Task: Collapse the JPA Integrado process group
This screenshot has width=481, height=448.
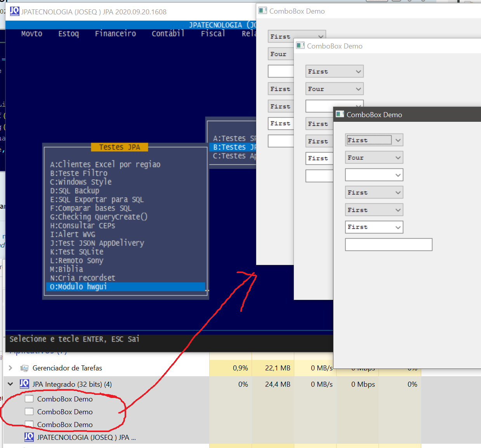Action: click(x=10, y=384)
